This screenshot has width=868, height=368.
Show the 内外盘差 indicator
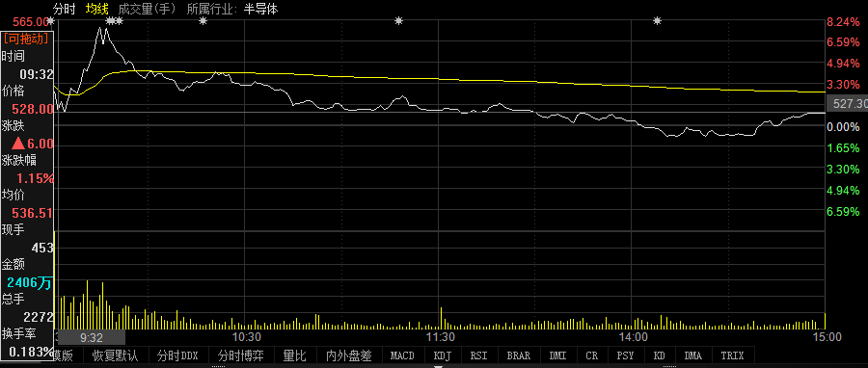click(349, 355)
